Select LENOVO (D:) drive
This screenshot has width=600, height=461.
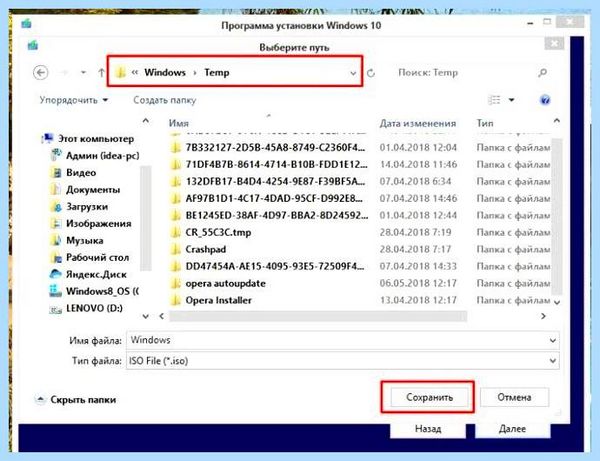pyautogui.click(x=86, y=308)
